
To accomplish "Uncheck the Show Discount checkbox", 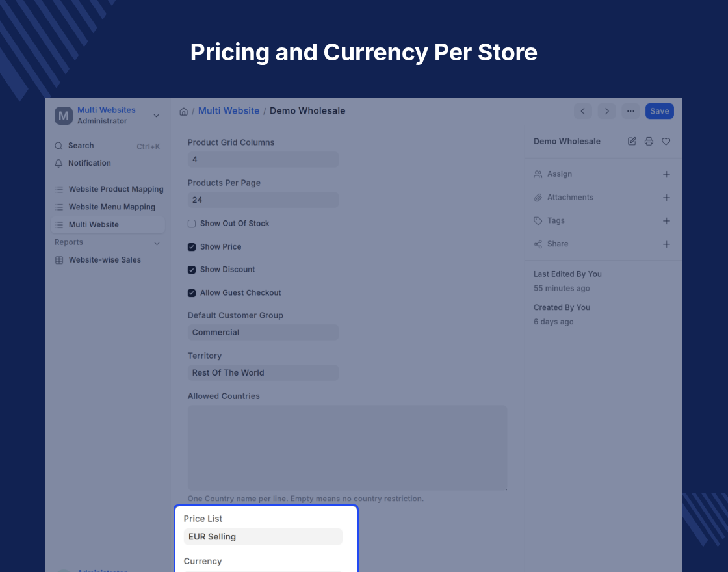I will 191,270.
